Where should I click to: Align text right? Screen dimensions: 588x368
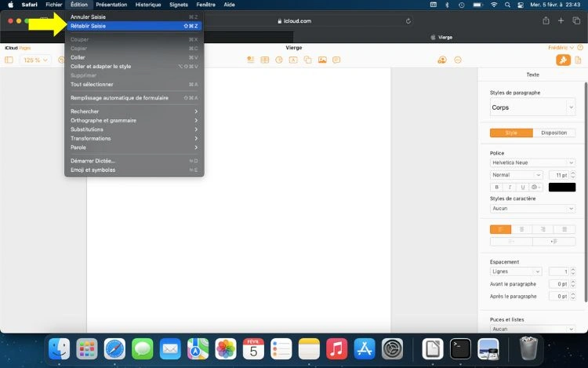coord(543,229)
